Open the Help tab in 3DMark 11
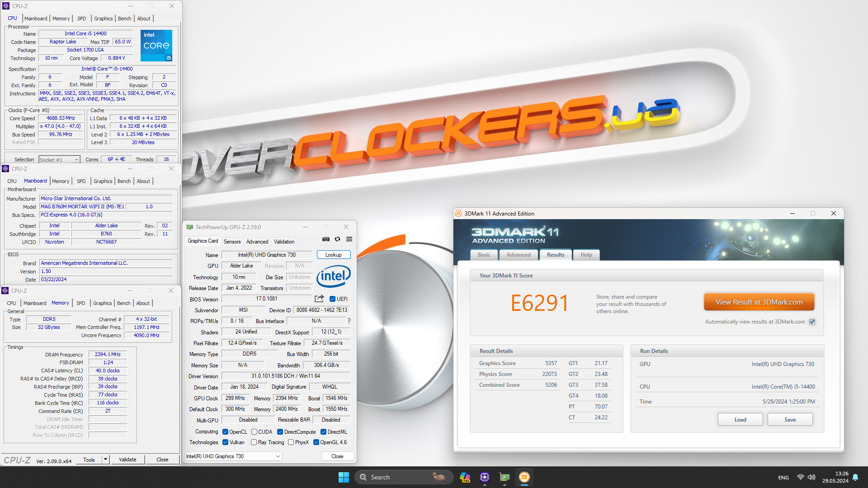This screenshot has height=488, width=868. pyautogui.click(x=586, y=255)
